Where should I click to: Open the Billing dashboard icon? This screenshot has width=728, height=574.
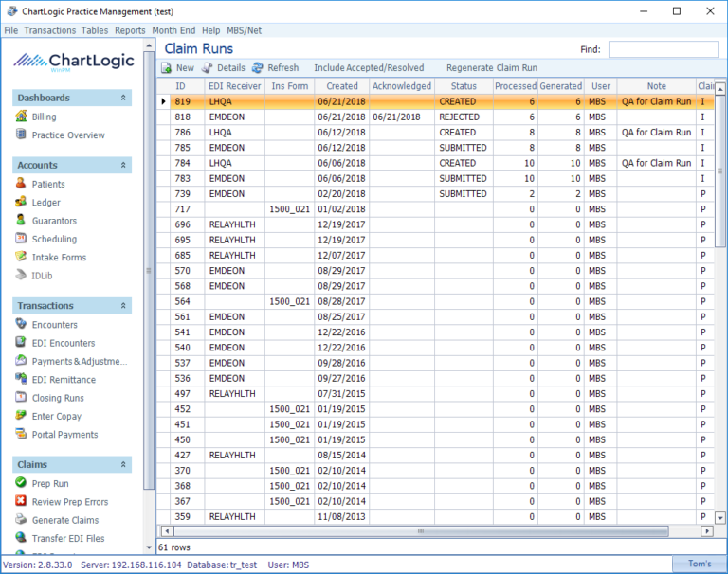click(x=21, y=116)
